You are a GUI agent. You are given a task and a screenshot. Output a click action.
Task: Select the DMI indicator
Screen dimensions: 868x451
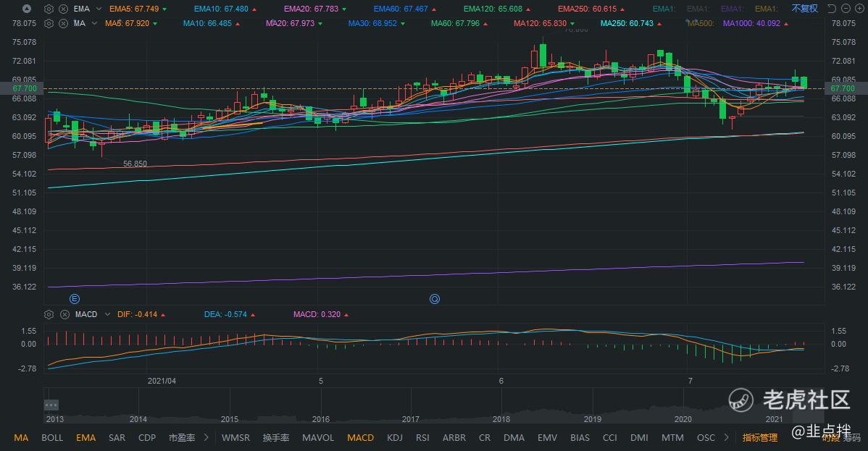(639, 438)
